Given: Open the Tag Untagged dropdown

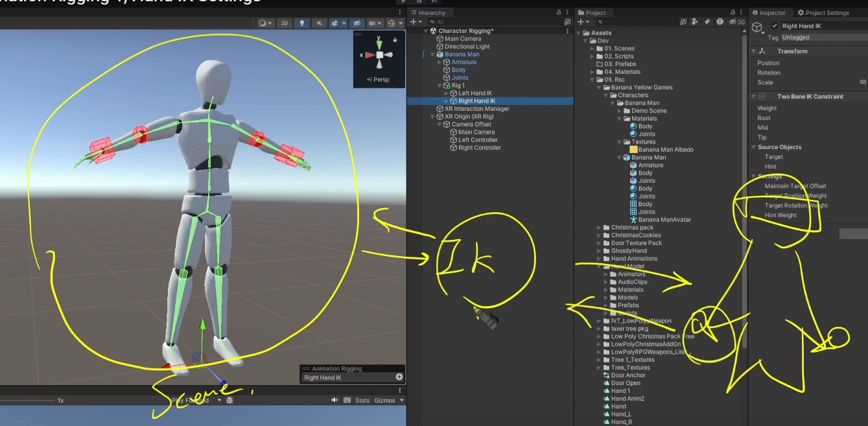Looking at the screenshot, I should [824, 38].
